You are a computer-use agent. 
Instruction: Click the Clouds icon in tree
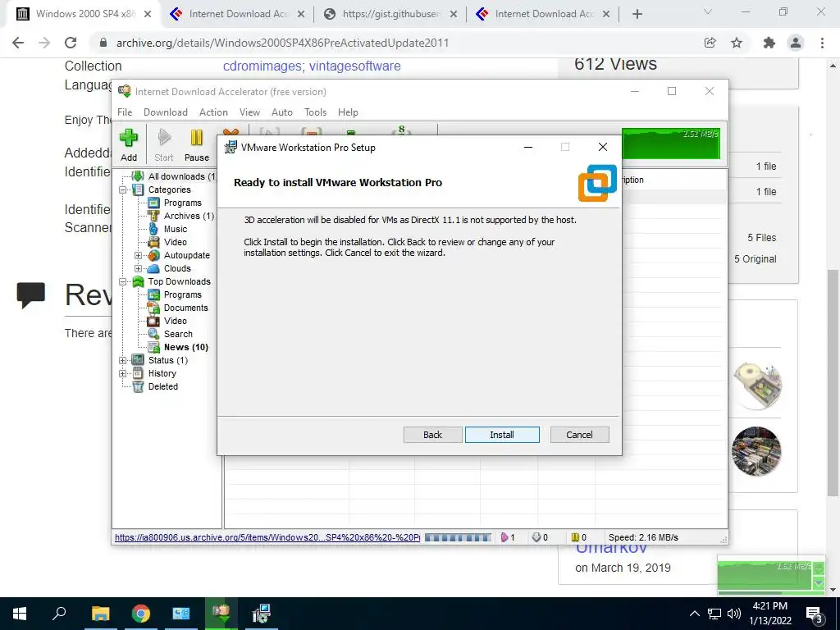pos(153,268)
